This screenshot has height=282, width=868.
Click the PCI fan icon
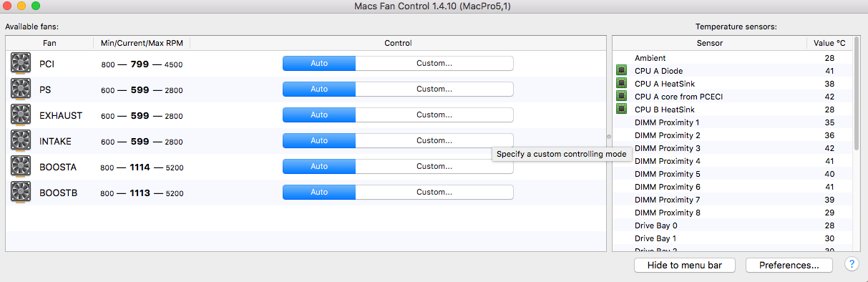click(x=21, y=64)
